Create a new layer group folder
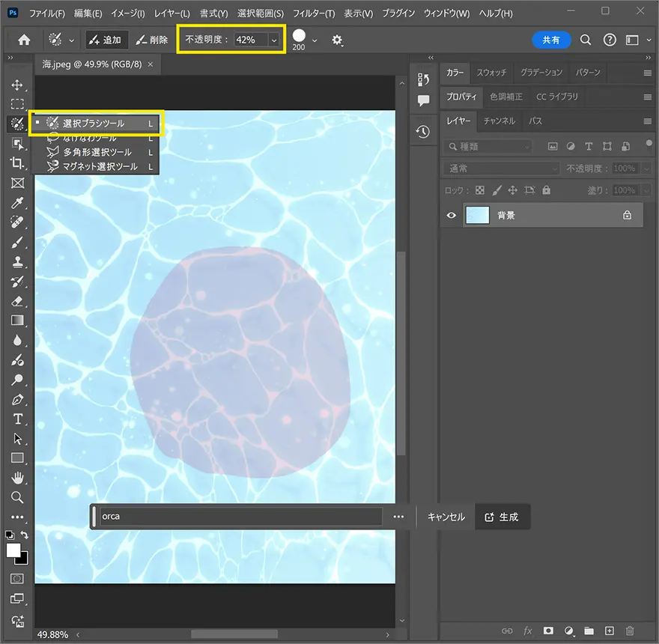 coord(589,631)
